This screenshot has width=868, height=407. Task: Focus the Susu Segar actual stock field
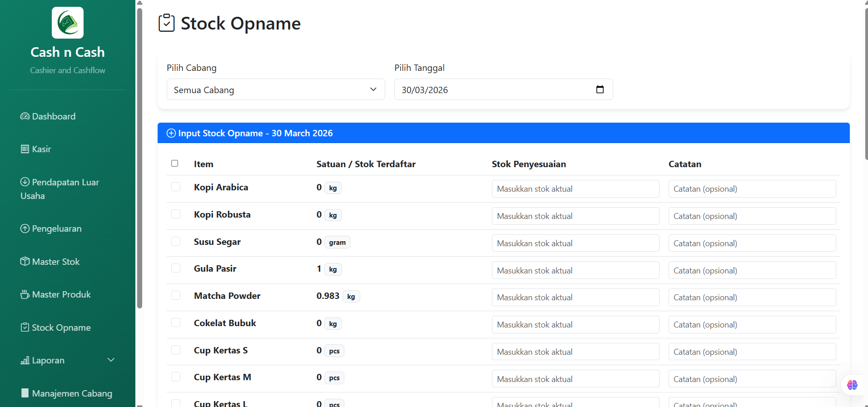click(575, 243)
